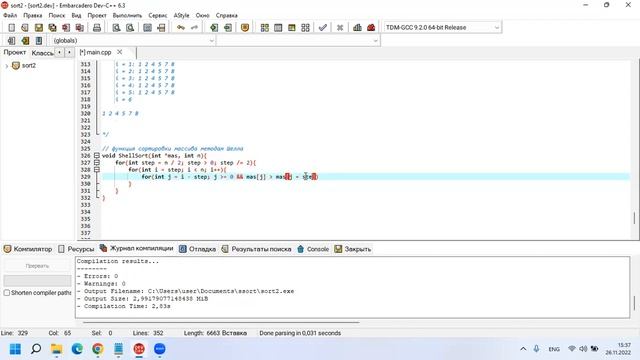The image size is (640, 360).
Task: Open Windows Start button on taskbar
Action: pyautogui.click(x=15, y=349)
